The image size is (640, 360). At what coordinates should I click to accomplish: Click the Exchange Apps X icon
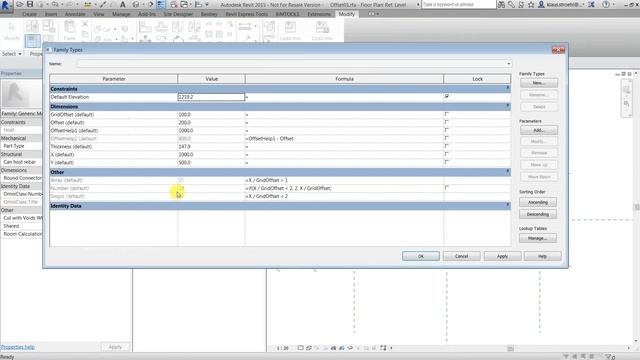click(x=591, y=4)
